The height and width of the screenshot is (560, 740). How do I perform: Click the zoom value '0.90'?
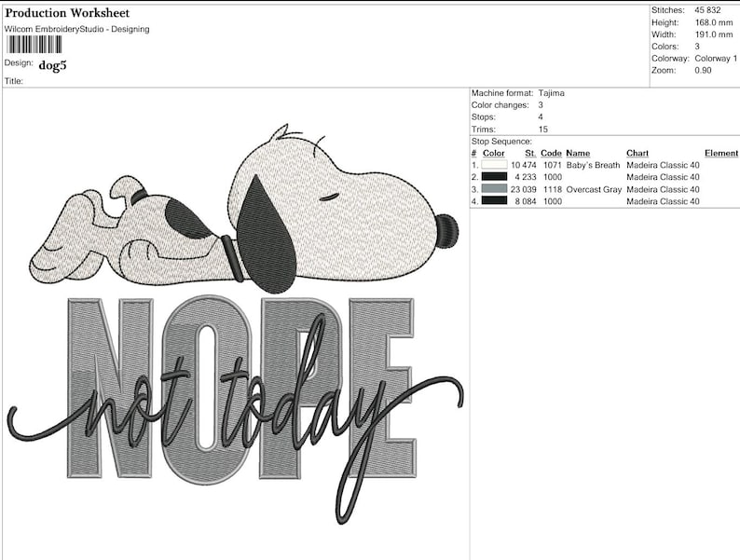click(x=703, y=70)
